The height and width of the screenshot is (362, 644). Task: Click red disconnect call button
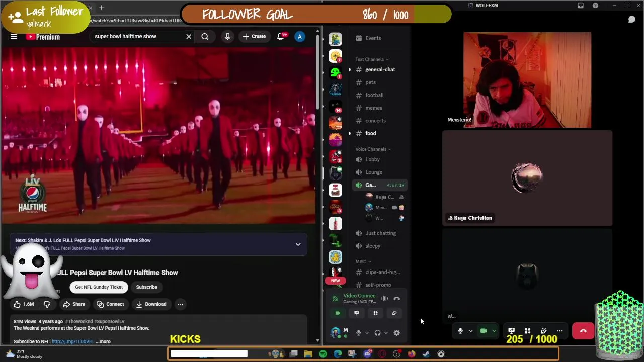583,331
